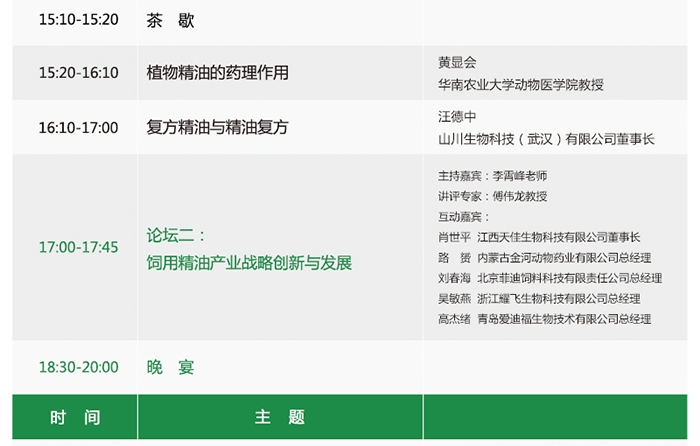Screen dimensions: 700x446
Task: Click the 15:20-16:10 time cell
Action: point(78,73)
